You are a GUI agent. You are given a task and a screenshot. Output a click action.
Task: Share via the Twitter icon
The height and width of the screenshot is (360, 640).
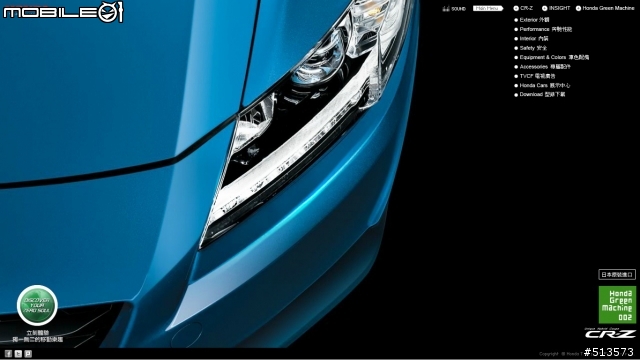click(18, 353)
